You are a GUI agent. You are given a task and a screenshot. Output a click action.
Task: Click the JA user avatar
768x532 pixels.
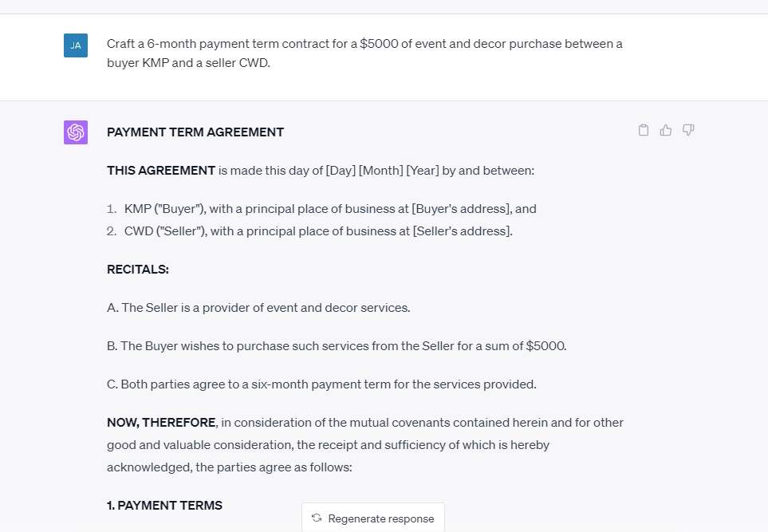pyautogui.click(x=75, y=45)
